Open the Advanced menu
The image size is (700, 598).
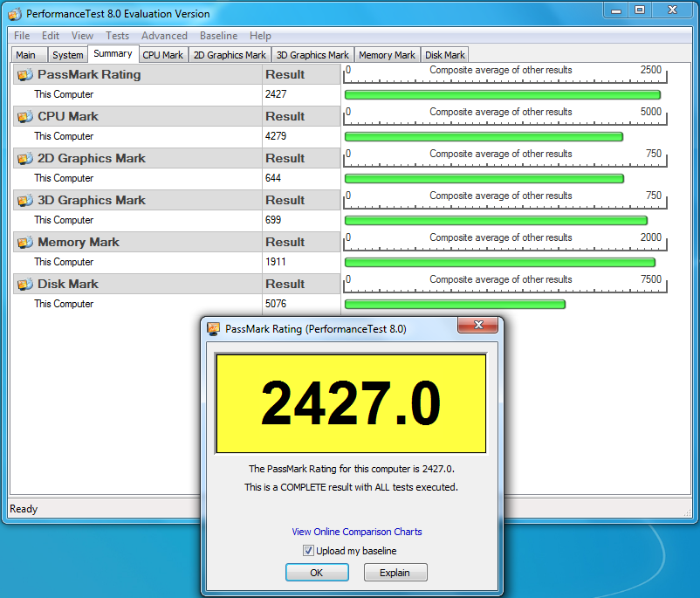coord(164,36)
